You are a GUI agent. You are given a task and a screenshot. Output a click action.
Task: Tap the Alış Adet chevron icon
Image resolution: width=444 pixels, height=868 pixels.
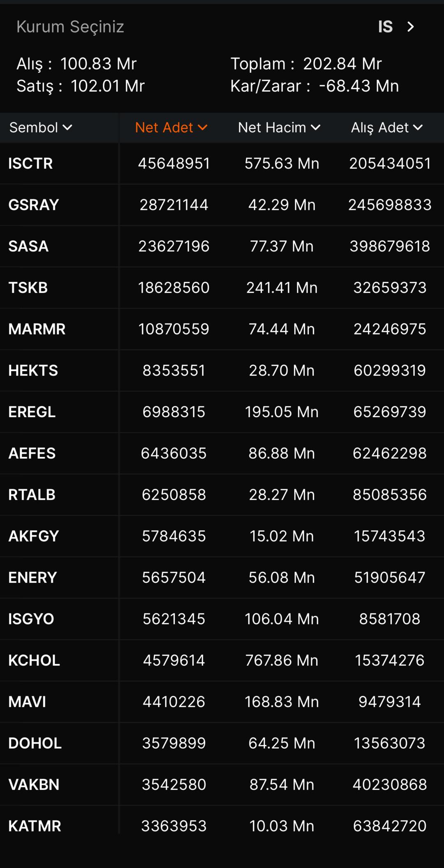coord(418,128)
